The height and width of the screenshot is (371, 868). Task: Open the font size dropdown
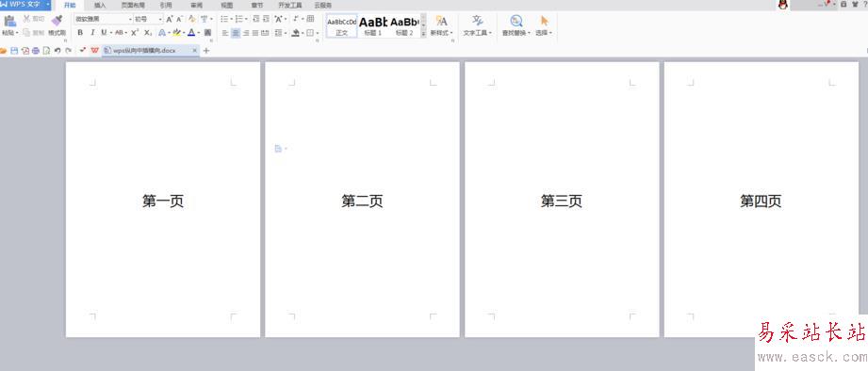[x=160, y=19]
